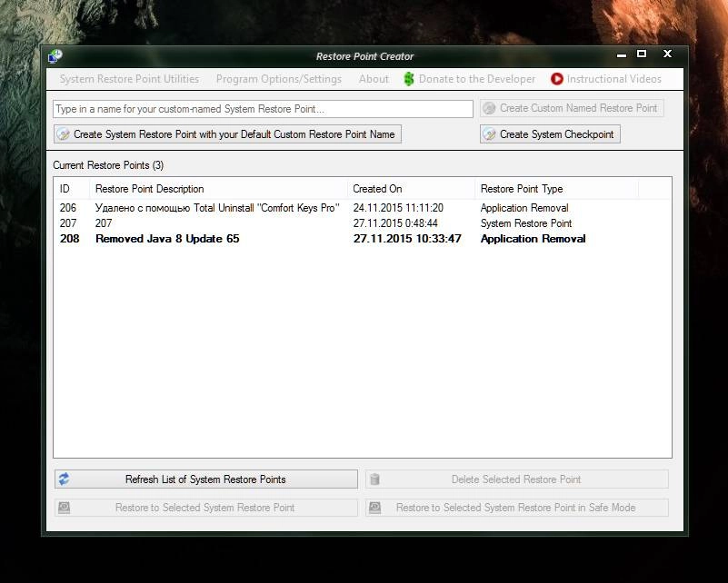Click Delete Selected Restore Point button
Viewport: 728px width, 583px height.
(517, 479)
